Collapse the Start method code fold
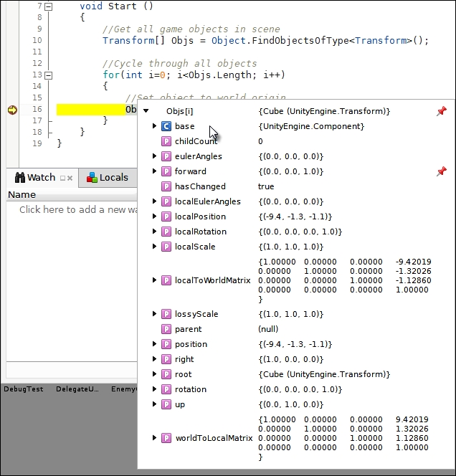The image size is (456, 476). pos(48,6)
